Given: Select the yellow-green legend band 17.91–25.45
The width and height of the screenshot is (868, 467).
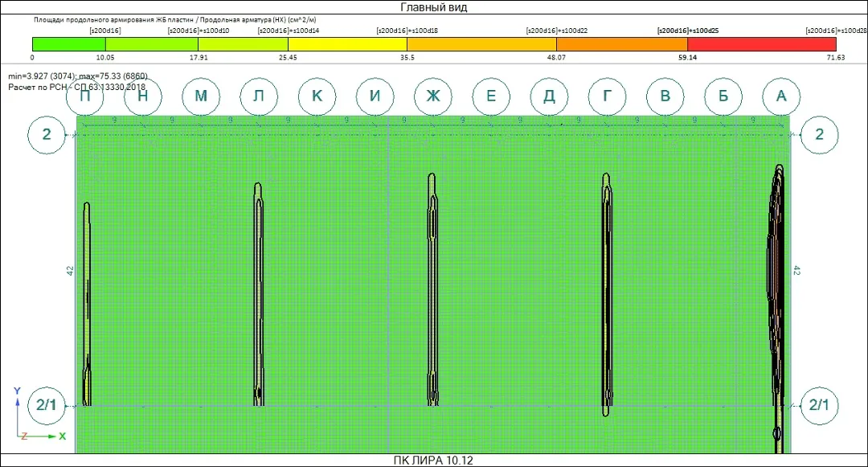Looking at the screenshot, I should 243,44.
